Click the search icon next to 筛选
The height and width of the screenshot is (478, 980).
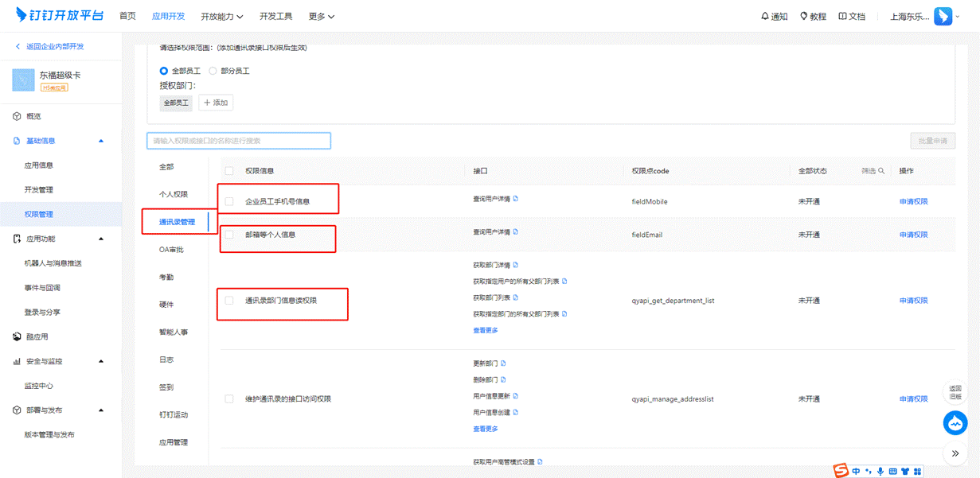(881, 171)
